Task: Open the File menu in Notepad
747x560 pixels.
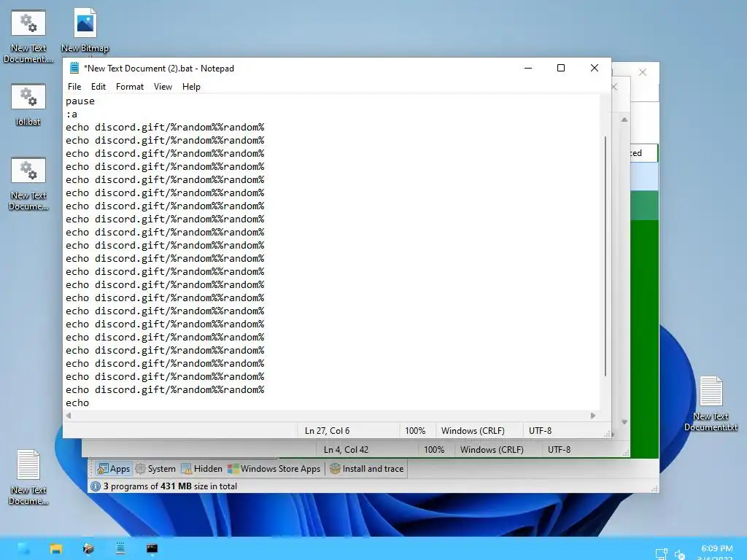Action: [x=74, y=87]
